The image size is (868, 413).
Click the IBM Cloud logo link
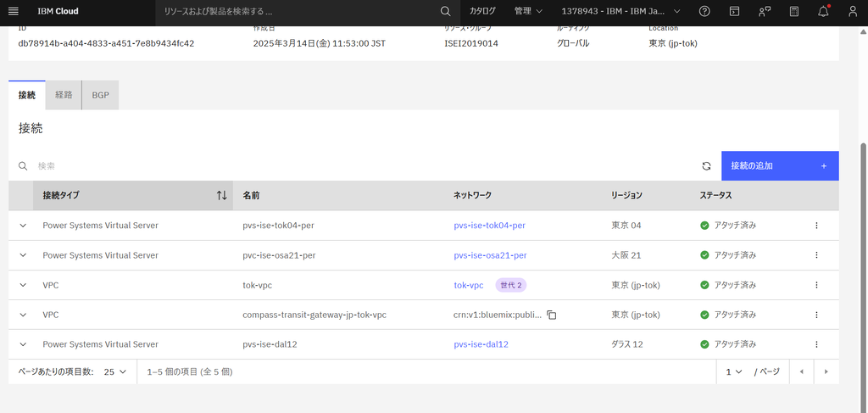pos(58,11)
